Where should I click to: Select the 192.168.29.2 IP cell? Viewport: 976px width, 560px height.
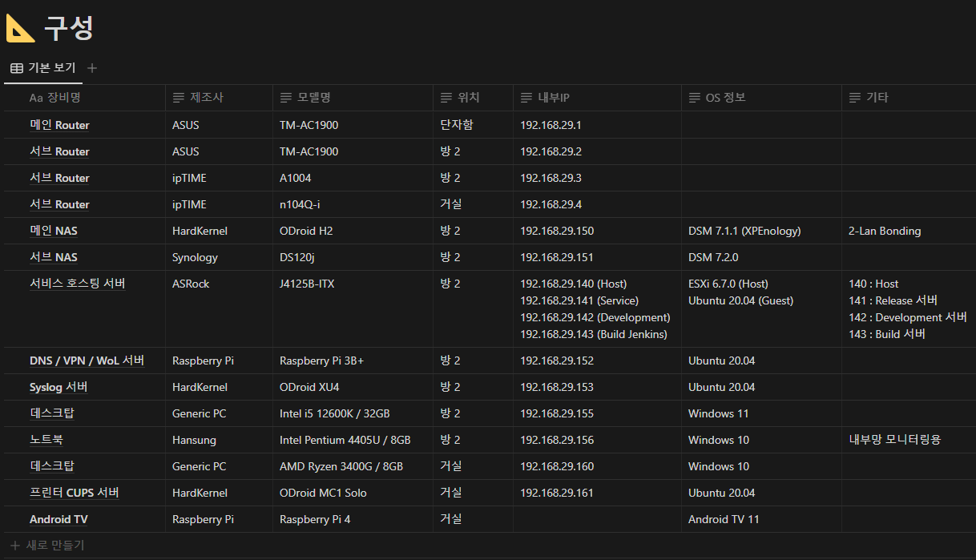pos(597,151)
